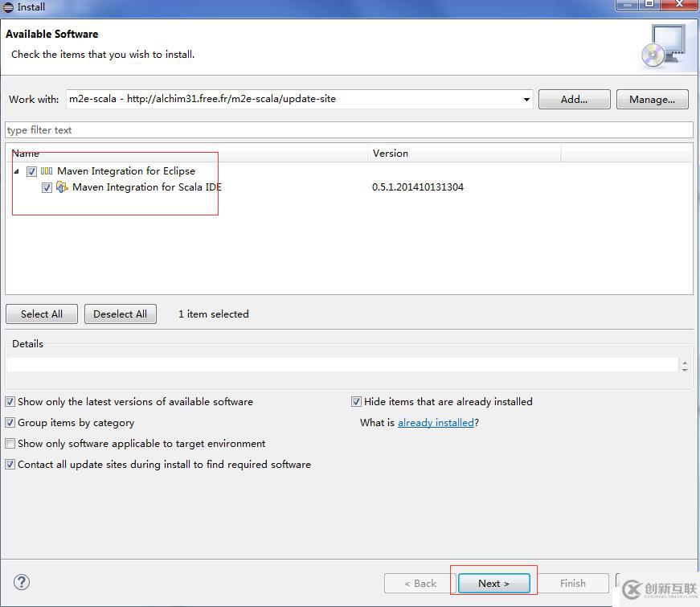Click the Details spinner down arrow

tap(685, 369)
